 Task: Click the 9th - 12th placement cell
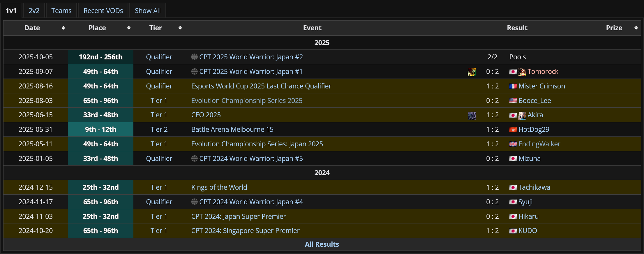[101, 129]
